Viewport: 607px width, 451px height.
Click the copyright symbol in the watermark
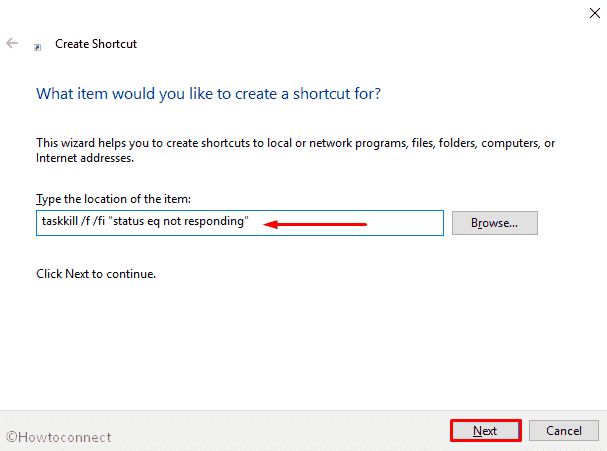pos(12,436)
